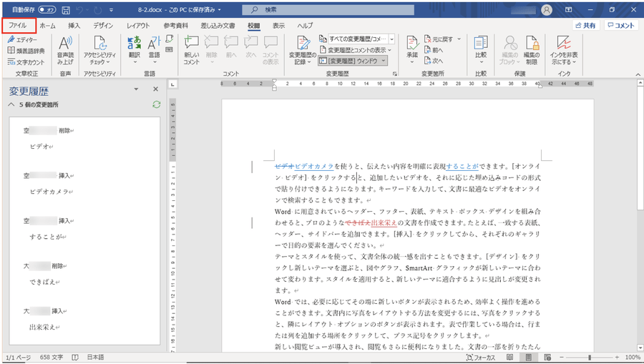Click the 共有 (Share) button
Image resolution: width=644 pixels, height=364 pixels.
coord(585,25)
